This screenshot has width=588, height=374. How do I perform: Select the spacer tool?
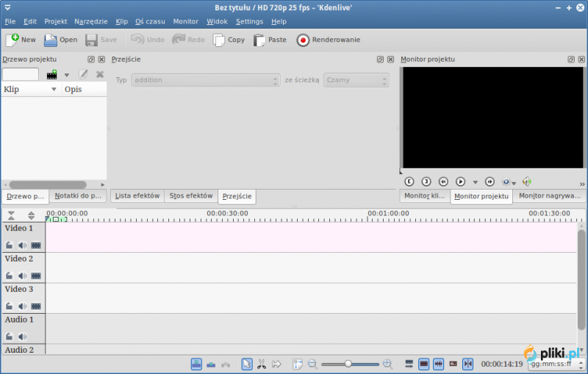(276, 364)
